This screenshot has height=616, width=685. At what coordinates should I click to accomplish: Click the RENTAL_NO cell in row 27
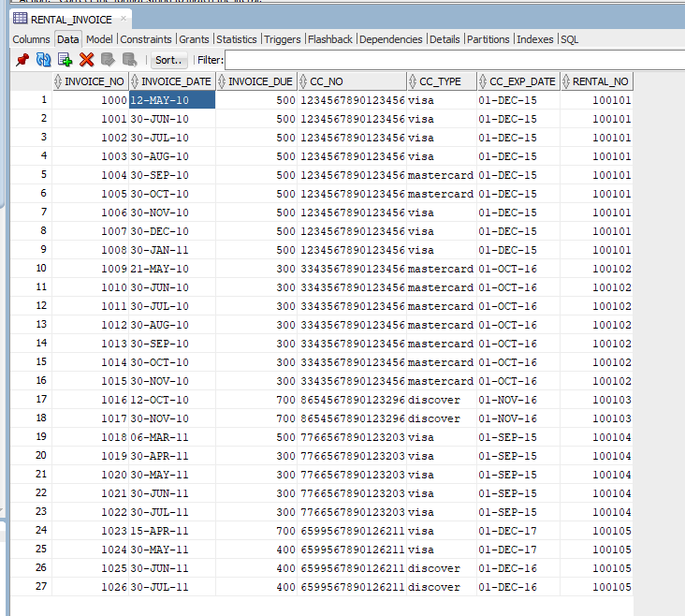pos(597,587)
